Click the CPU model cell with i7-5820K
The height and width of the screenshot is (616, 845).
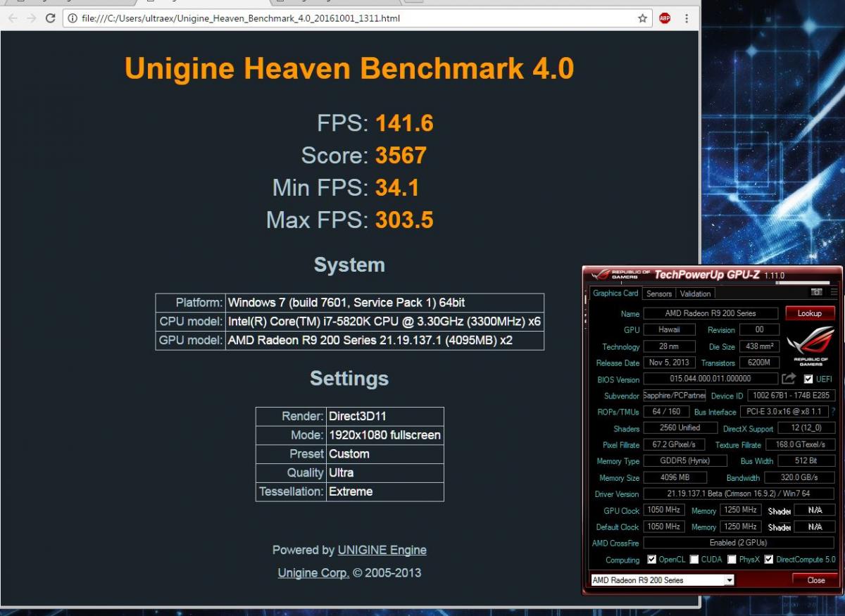[x=384, y=322]
